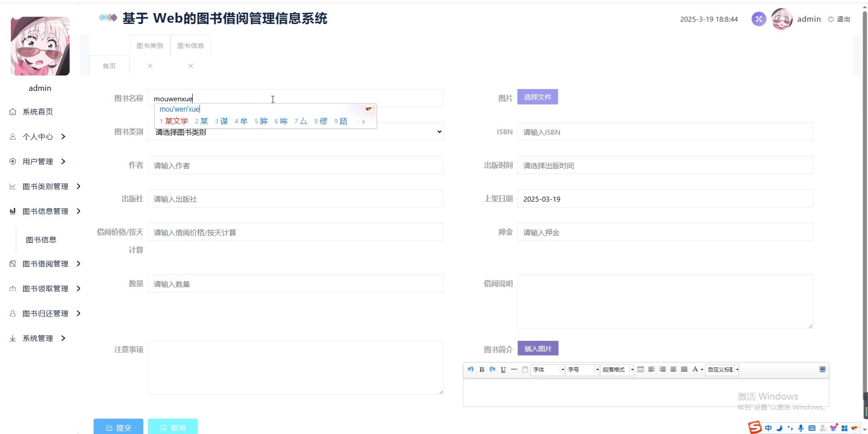The width and height of the screenshot is (868, 434).
Task: Toggle bold formatting in the editor
Action: point(482,369)
